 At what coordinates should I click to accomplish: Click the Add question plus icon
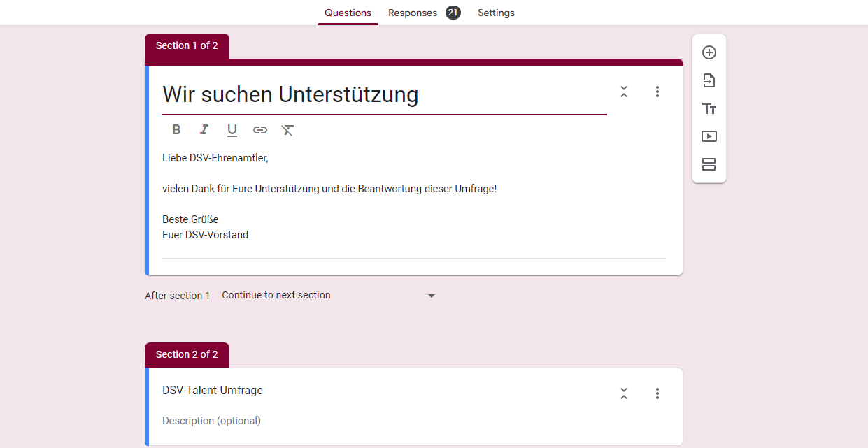click(709, 52)
